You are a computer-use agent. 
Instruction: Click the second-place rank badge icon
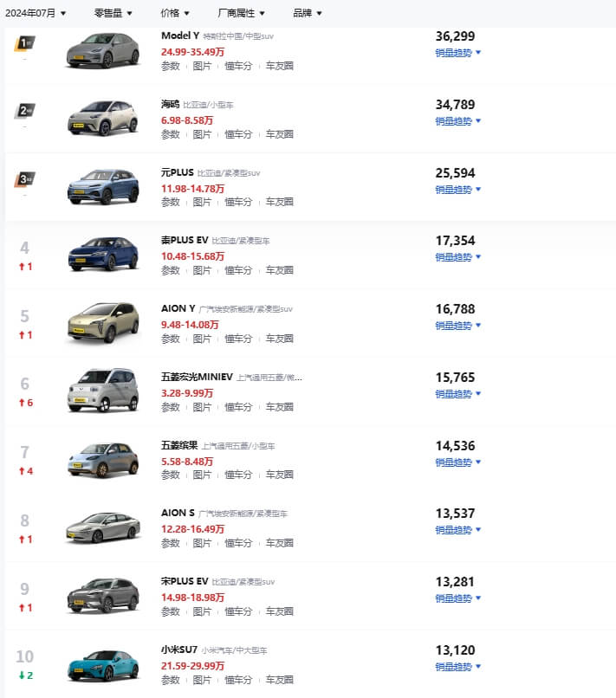[x=25, y=111]
